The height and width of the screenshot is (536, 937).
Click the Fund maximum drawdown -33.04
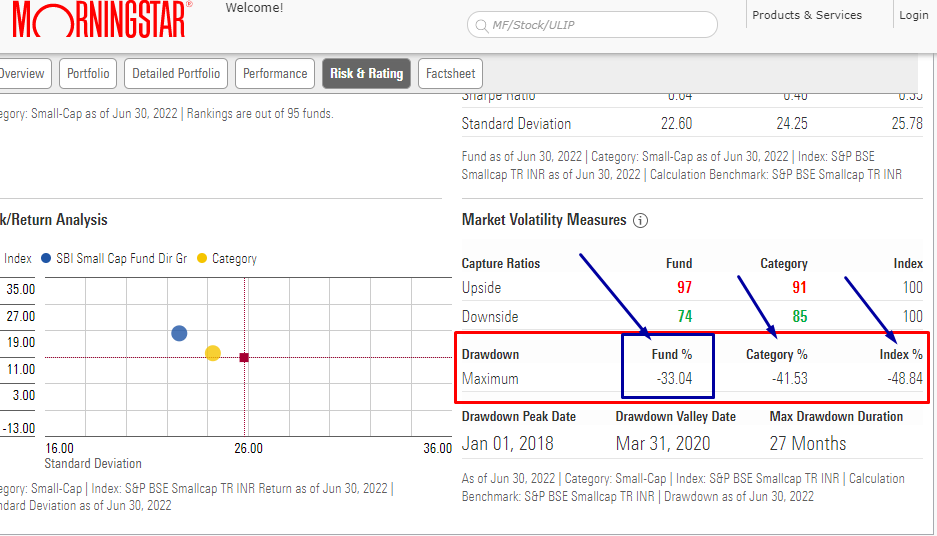click(x=674, y=379)
